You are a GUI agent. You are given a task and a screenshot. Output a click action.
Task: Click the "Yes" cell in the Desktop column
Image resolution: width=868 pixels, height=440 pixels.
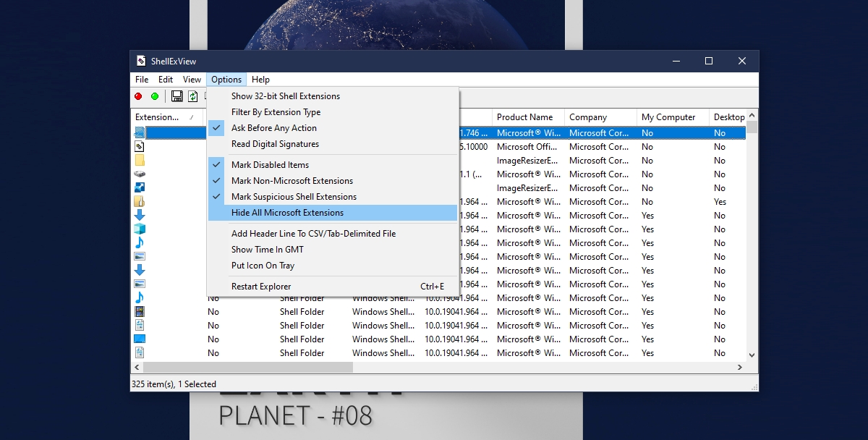click(720, 202)
